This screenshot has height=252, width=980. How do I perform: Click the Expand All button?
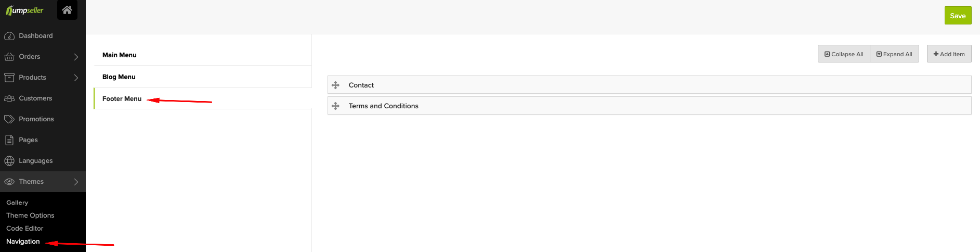895,54
